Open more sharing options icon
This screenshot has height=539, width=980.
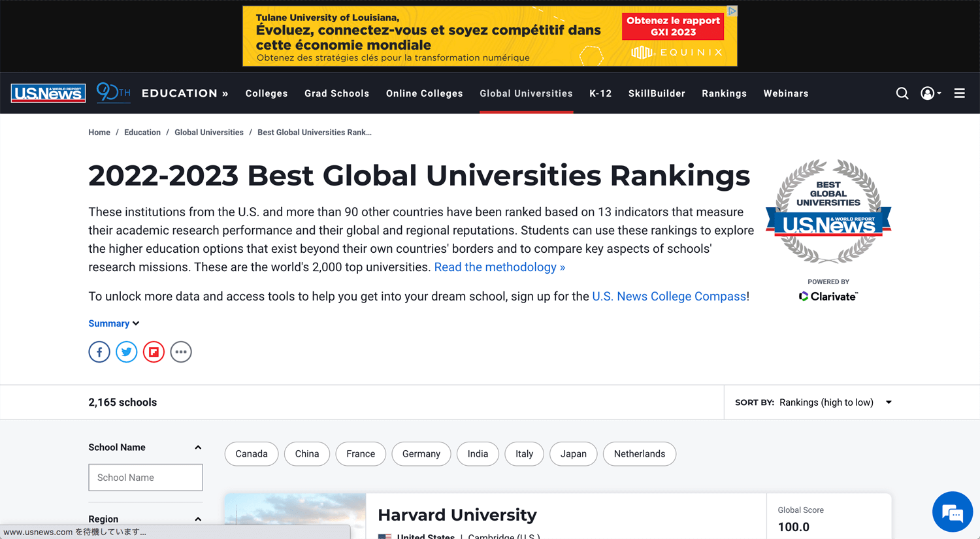point(181,352)
